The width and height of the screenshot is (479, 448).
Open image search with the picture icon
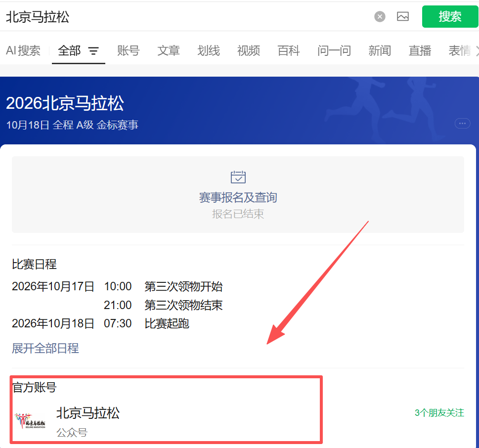[x=403, y=16]
